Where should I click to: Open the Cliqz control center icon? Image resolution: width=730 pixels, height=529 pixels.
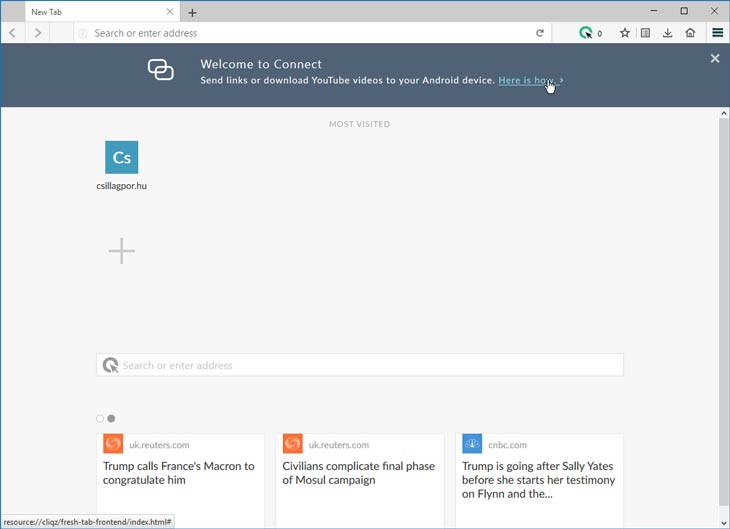pyautogui.click(x=590, y=33)
